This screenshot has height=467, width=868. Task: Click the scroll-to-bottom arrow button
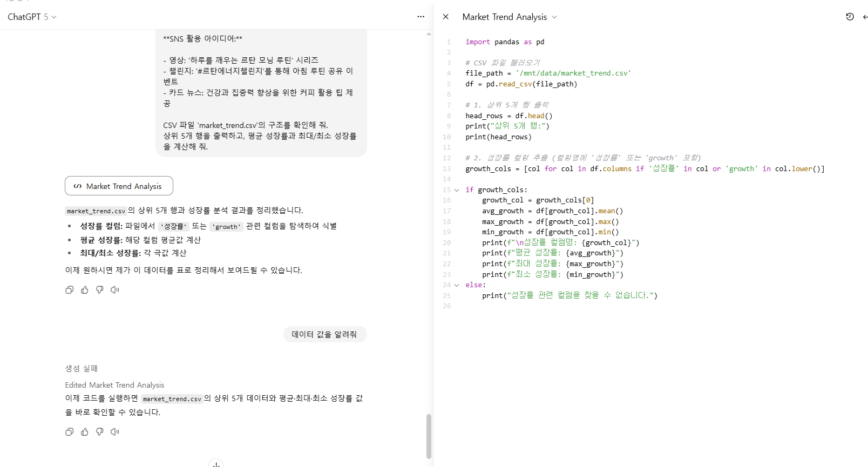point(216,464)
